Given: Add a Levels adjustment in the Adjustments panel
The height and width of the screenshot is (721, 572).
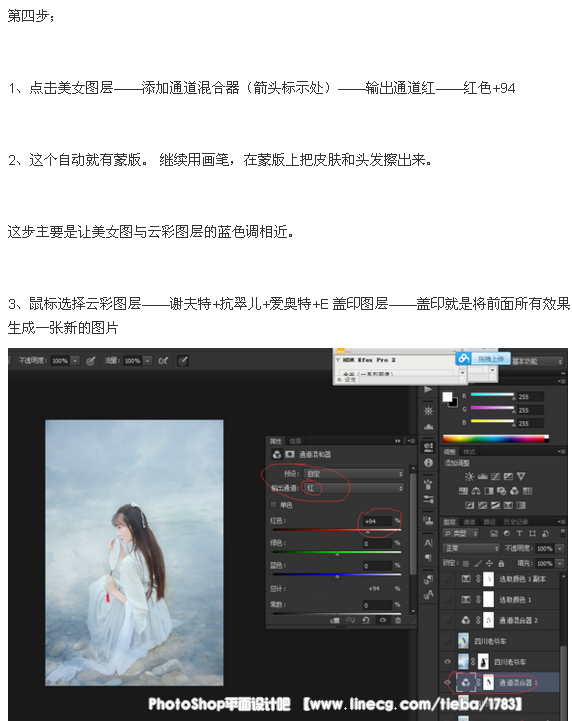Looking at the screenshot, I should [482, 476].
